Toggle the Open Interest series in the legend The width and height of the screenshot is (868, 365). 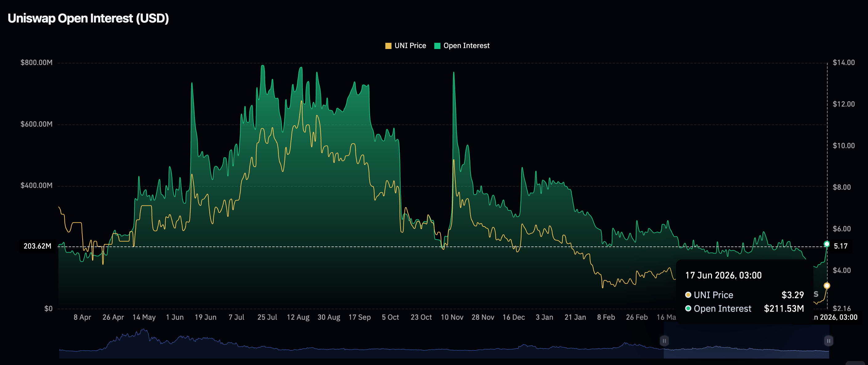pos(462,46)
